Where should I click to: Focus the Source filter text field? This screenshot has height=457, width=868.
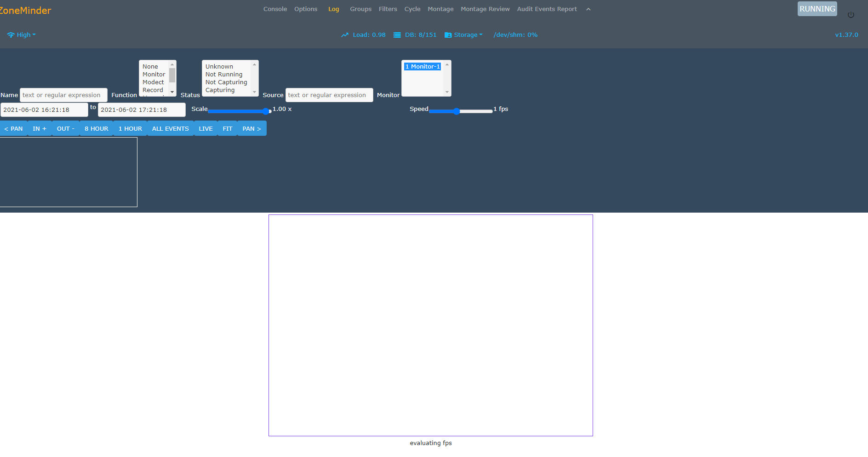[329, 95]
